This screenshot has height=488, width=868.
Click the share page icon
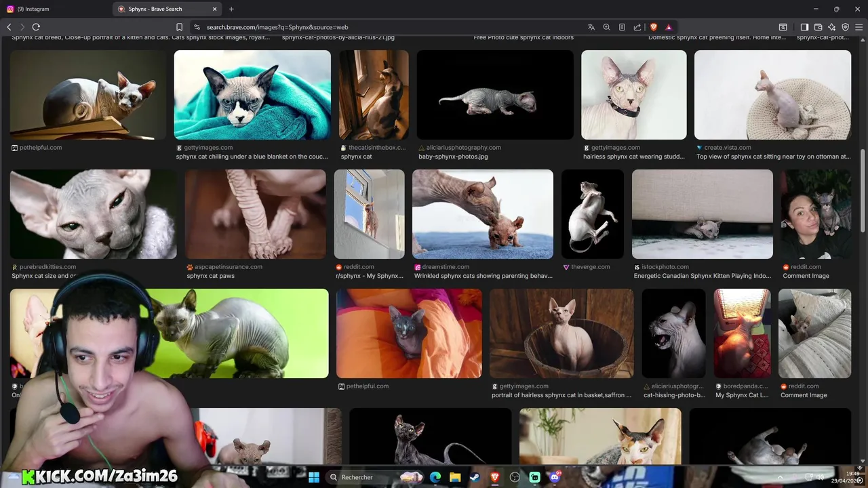point(637,27)
